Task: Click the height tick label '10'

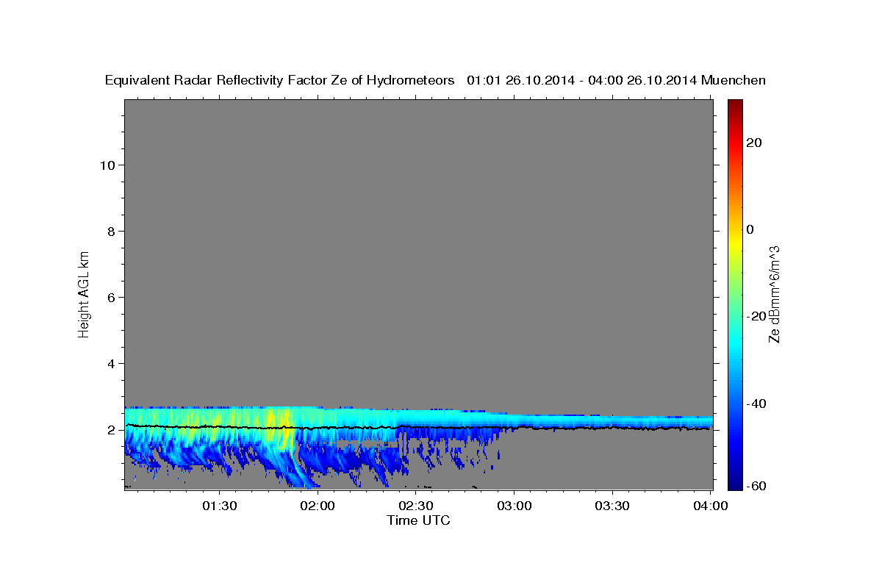Action: click(x=107, y=165)
